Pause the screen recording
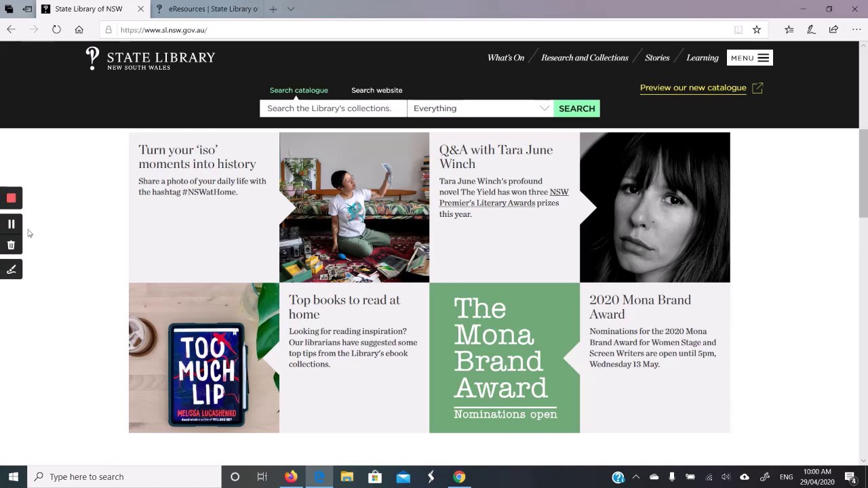 click(11, 224)
